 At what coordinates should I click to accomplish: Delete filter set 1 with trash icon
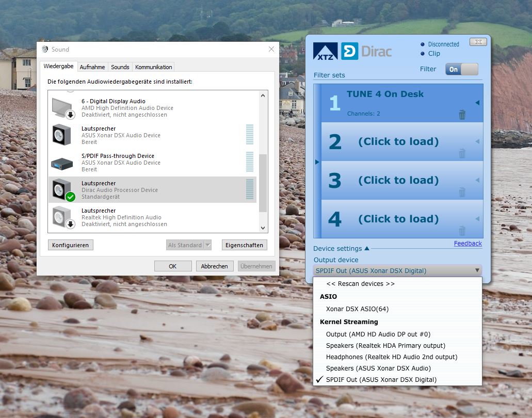click(462, 115)
